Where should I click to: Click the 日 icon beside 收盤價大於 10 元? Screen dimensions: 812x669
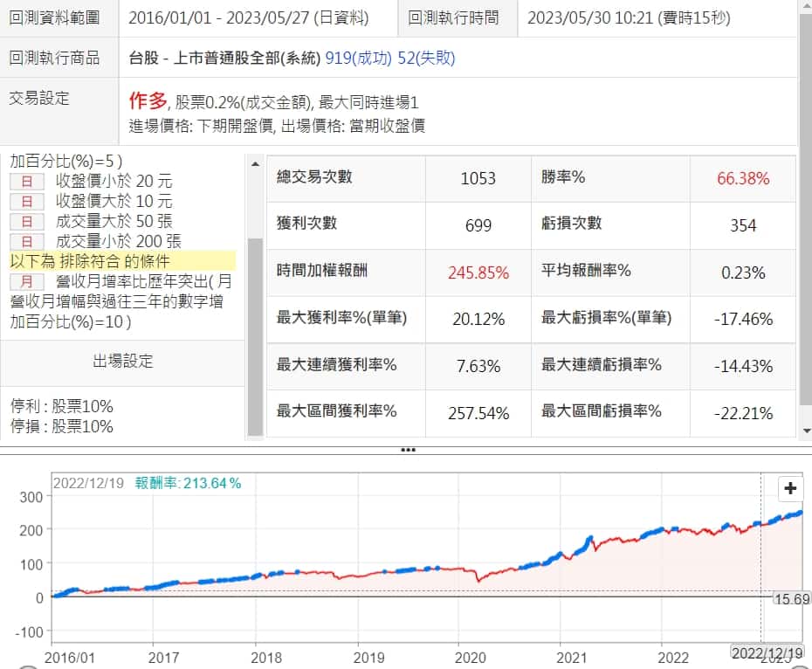coord(27,202)
